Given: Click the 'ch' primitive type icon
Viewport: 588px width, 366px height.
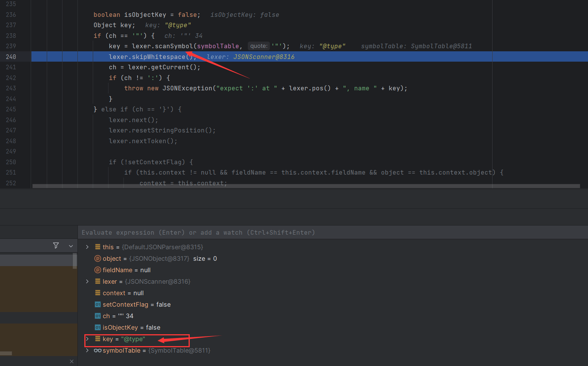Looking at the screenshot, I should point(98,316).
